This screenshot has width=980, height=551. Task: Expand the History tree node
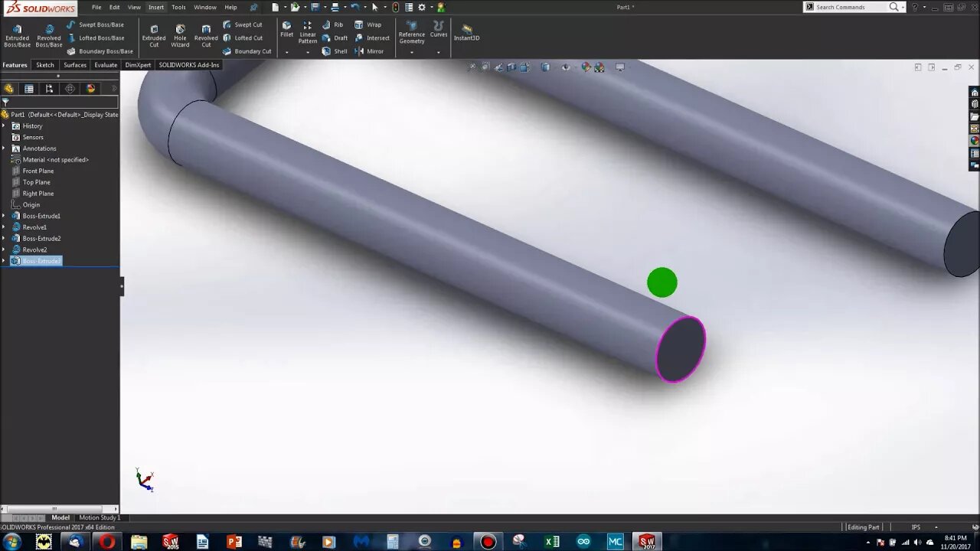[4, 126]
